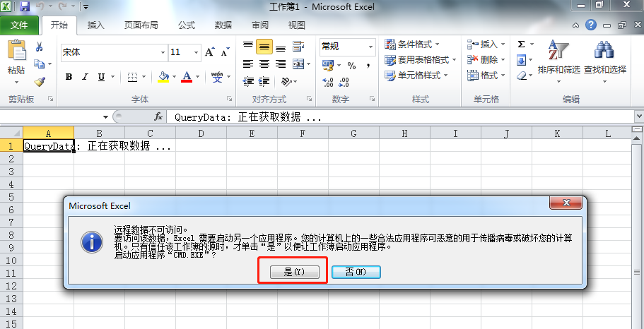Align text to bottom of cell
Screen dimensions: 644x329
click(281, 47)
